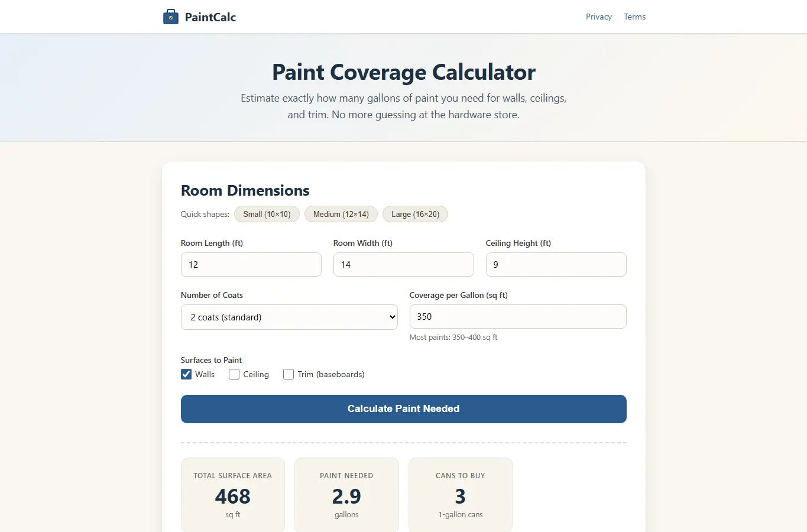
Task: Open the Number of Coats dropdown
Action: [x=289, y=317]
